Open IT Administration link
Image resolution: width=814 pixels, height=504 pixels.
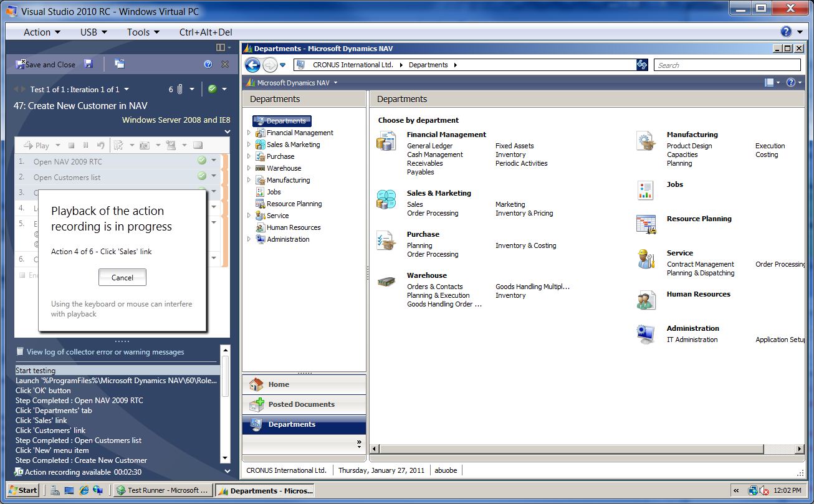click(x=692, y=340)
